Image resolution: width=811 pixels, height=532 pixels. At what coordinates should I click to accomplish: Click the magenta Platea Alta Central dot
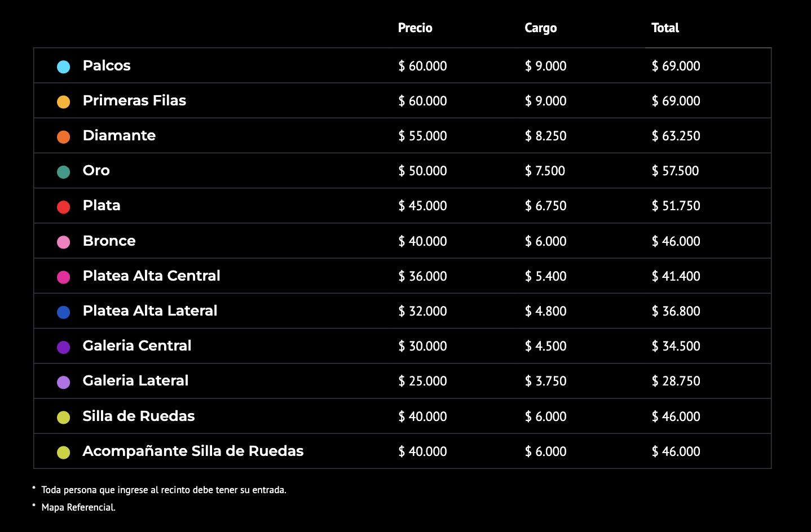64,277
